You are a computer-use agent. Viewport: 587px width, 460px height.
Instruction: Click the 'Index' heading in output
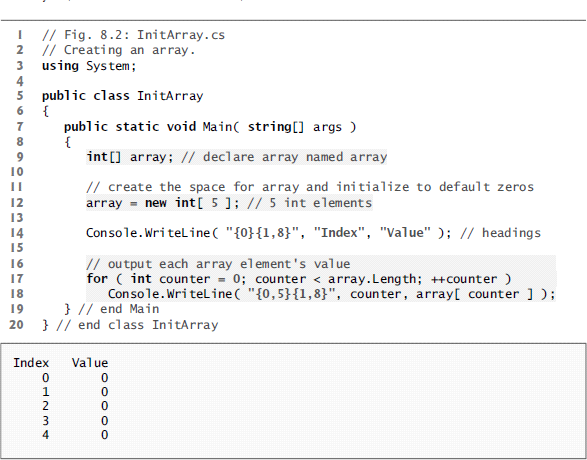click(31, 363)
